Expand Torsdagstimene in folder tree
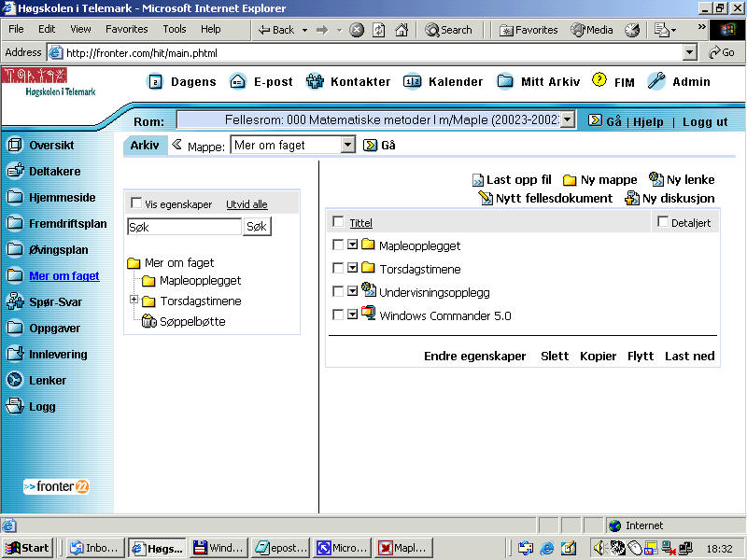Image resolution: width=747 pixels, height=560 pixels. point(134,300)
